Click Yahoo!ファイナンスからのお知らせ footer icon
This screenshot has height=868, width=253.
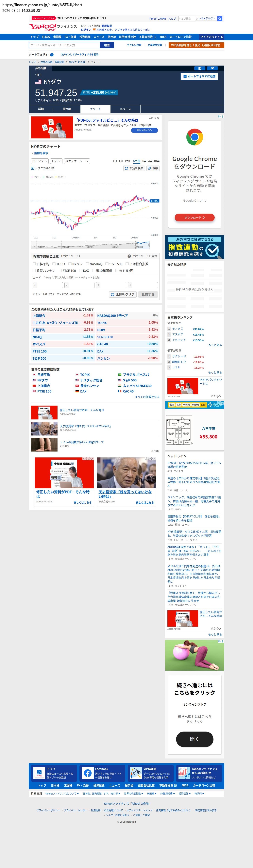[x=184, y=773]
